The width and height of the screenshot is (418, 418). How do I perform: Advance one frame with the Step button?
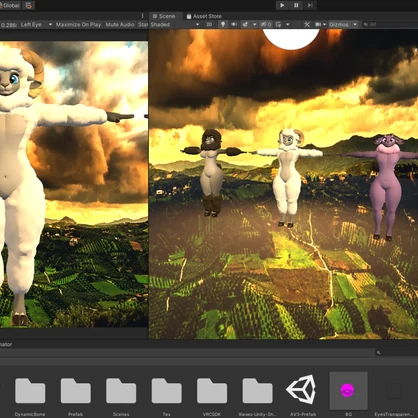(310, 5)
